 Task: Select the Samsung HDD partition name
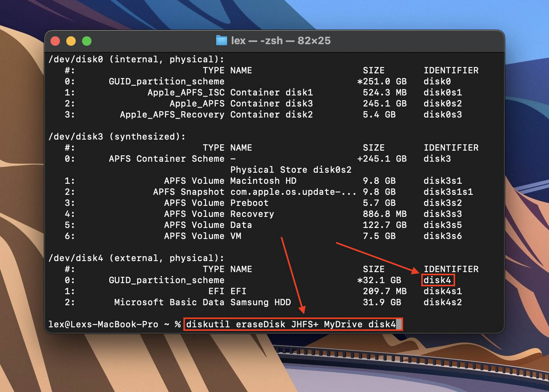[260, 302]
